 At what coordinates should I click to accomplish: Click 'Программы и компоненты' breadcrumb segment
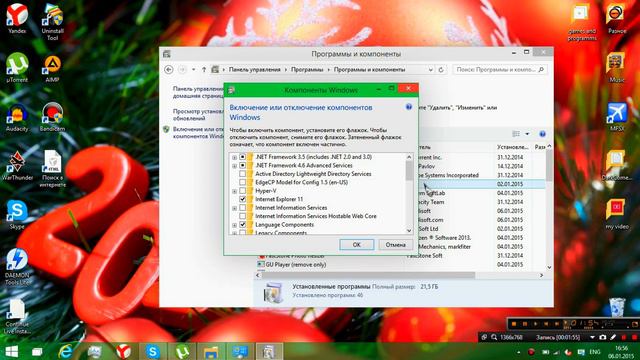coord(369,70)
